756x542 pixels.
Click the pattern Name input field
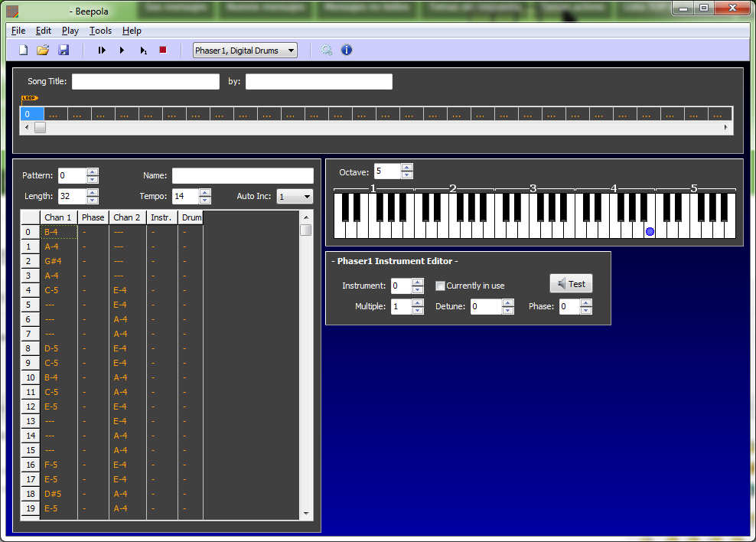click(x=243, y=175)
